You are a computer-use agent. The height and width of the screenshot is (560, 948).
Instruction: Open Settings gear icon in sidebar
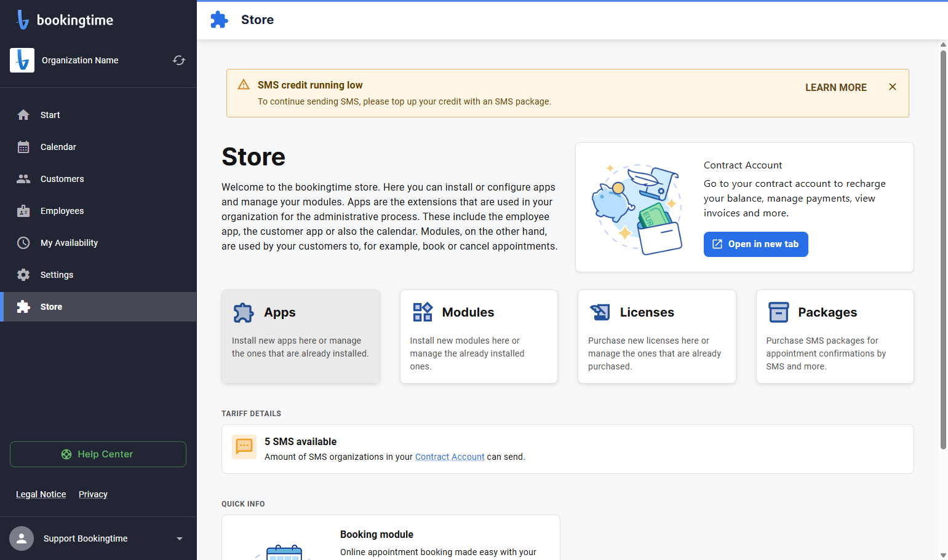coord(23,275)
